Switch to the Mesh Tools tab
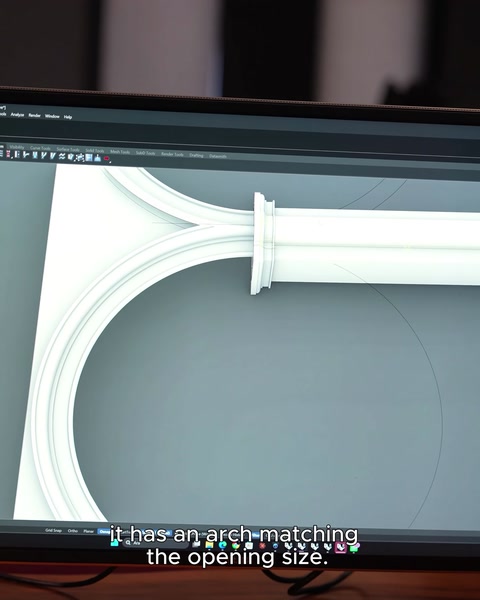 (120, 152)
